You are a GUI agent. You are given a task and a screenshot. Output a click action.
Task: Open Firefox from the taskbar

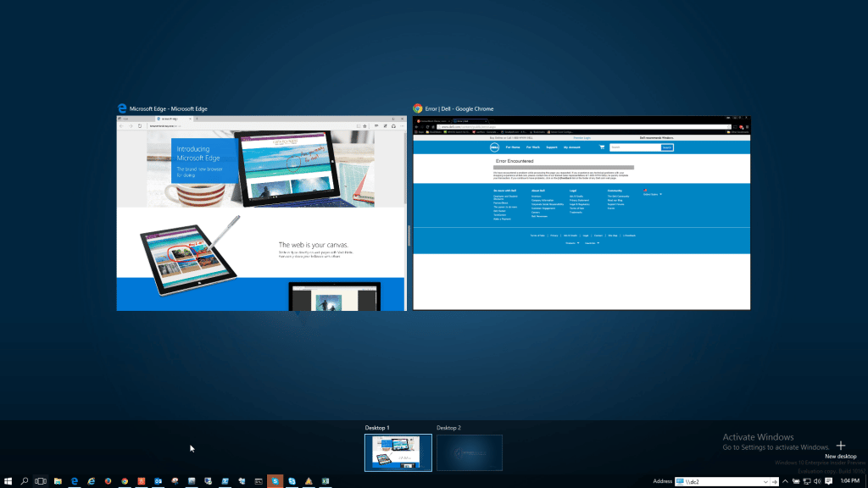click(108, 481)
